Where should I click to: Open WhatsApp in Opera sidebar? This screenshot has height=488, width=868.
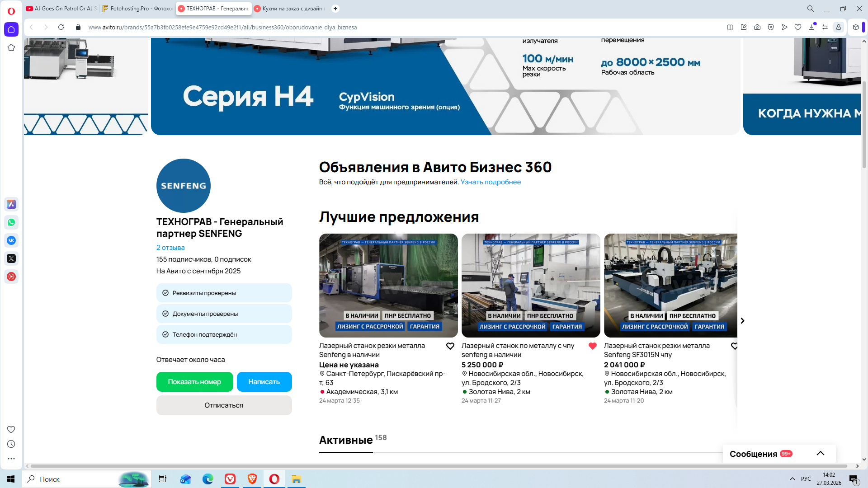(x=11, y=222)
